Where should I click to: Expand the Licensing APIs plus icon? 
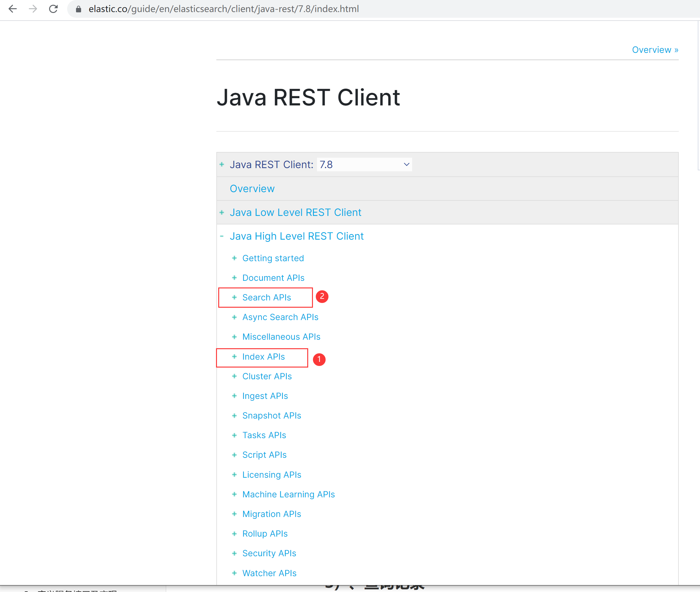pyautogui.click(x=234, y=475)
